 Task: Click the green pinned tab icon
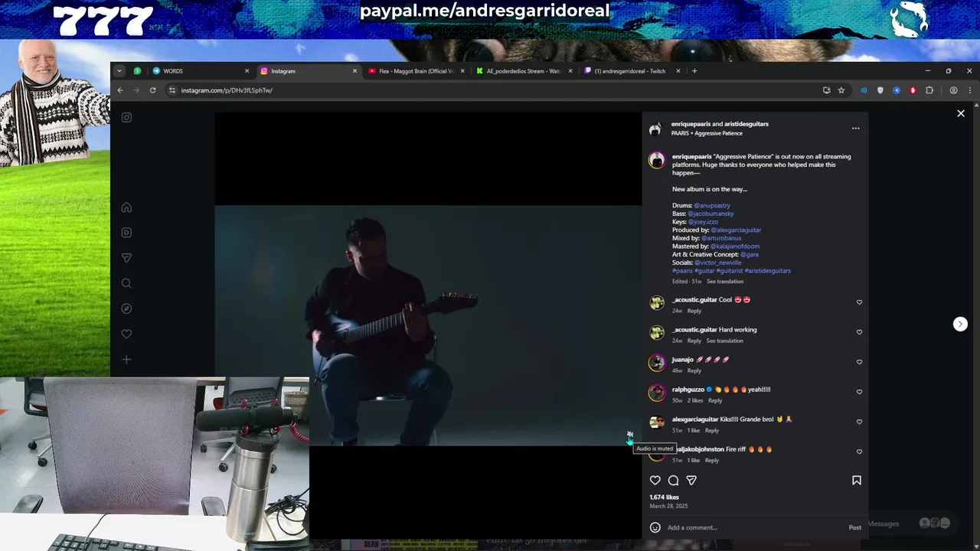click(x=137, y=71)
